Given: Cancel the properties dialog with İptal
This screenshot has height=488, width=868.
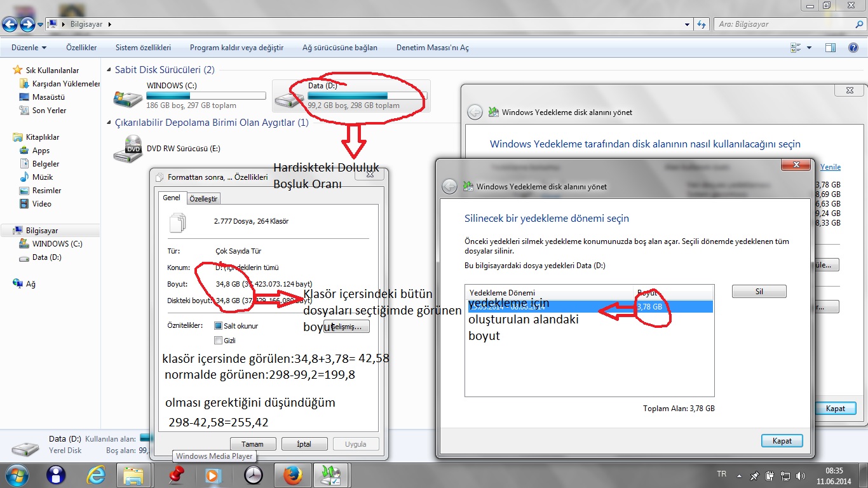Looking at the screenshot, I should tap(304, 444).
